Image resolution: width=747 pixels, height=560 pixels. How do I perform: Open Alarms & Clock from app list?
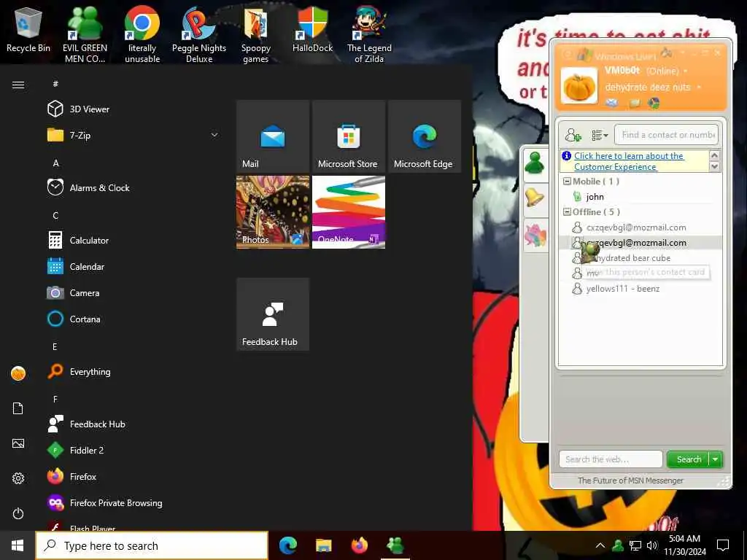(99, 187)
